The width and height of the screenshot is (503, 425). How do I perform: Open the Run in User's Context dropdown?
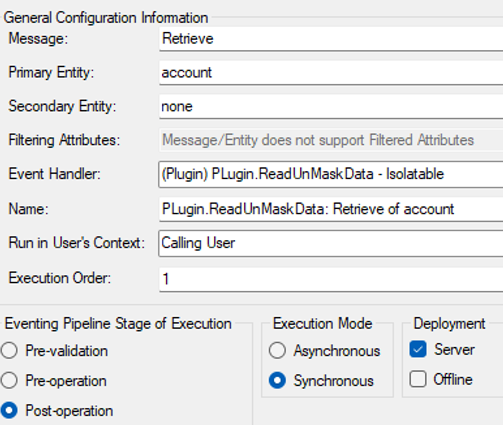(x=331, y=243)
